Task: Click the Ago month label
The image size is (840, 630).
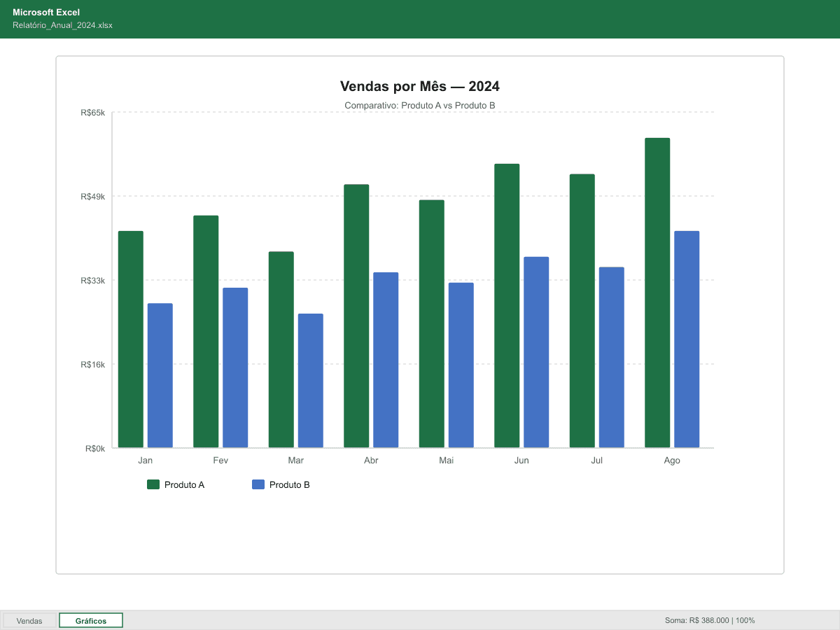Action: [671, 460]
